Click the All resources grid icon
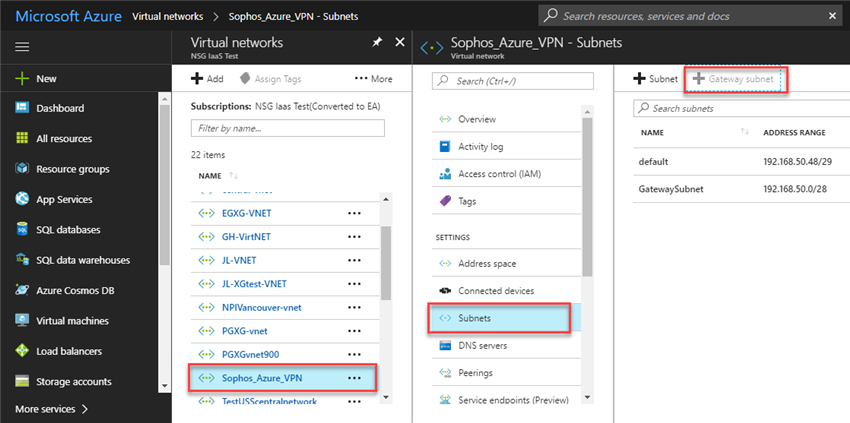 [x=22, y=138]
